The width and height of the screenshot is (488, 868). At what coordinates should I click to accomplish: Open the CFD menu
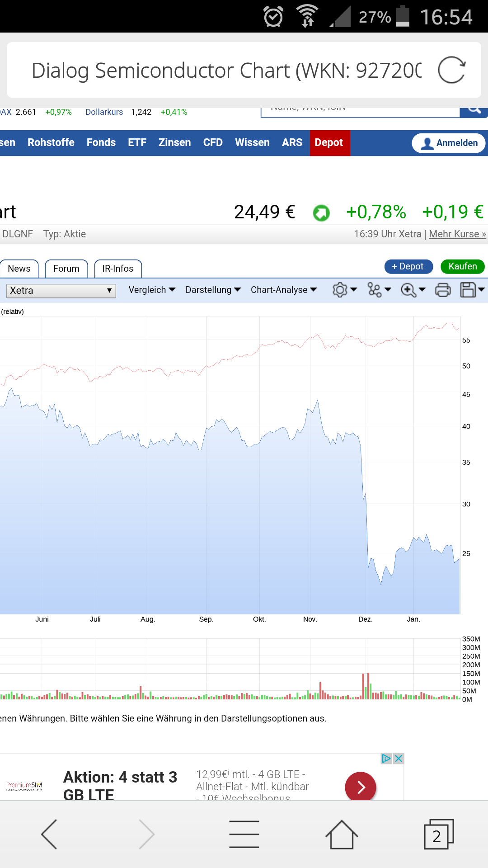tap(213, 142)
